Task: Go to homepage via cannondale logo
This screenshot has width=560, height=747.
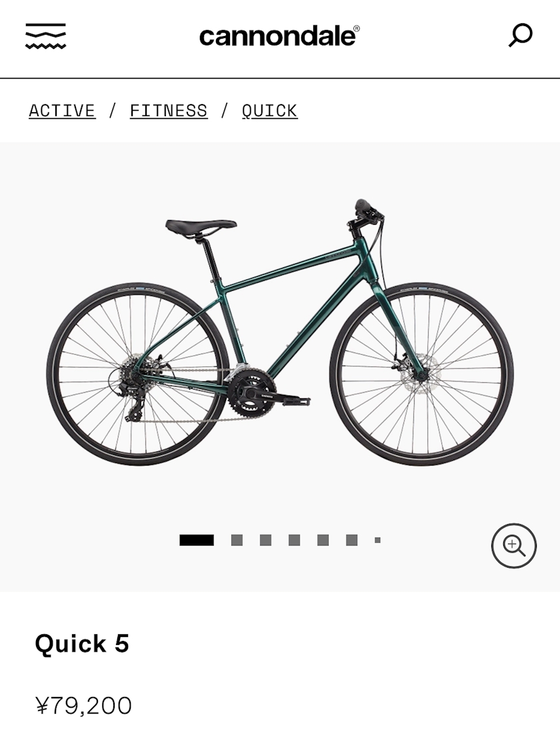Action: [279, 37]
